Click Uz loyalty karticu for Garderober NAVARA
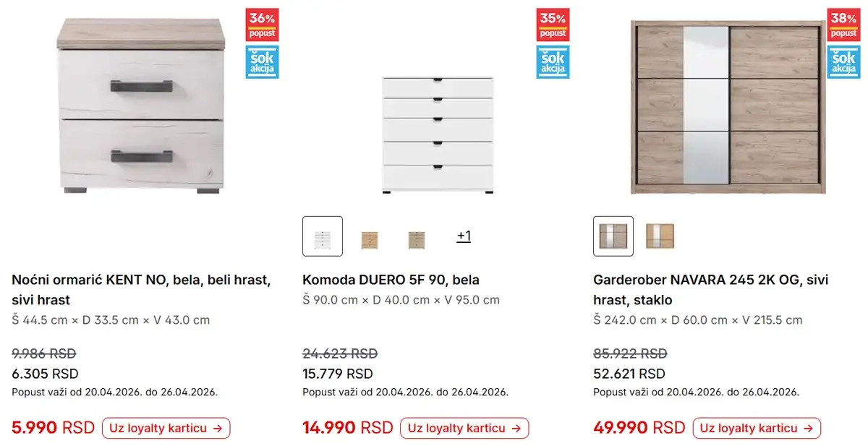 coord(757,428)
